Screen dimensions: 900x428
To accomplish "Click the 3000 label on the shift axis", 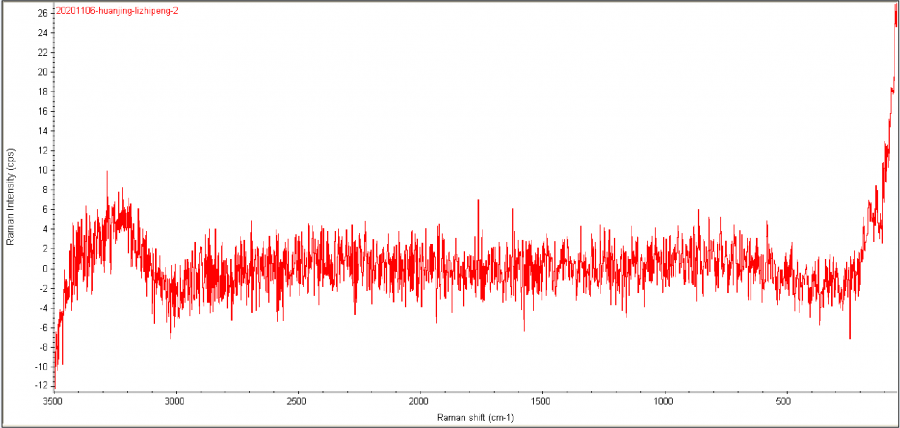I will tap(176, 400).
